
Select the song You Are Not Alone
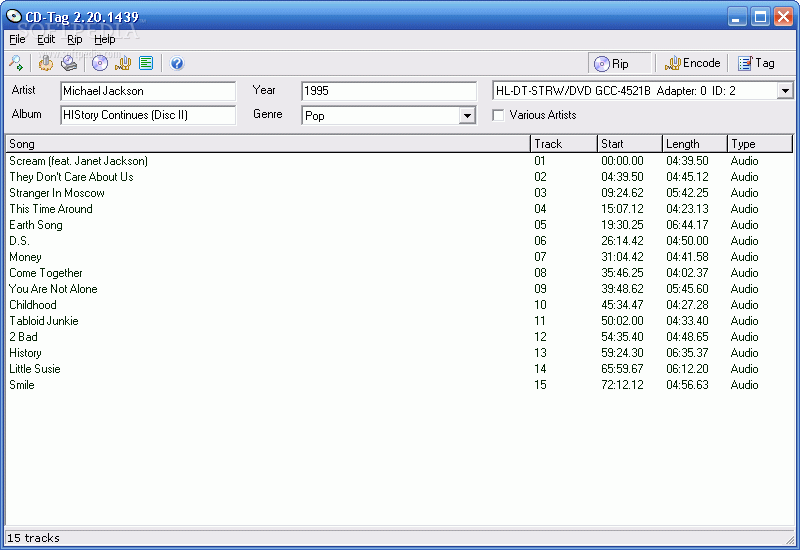point(53,289)
